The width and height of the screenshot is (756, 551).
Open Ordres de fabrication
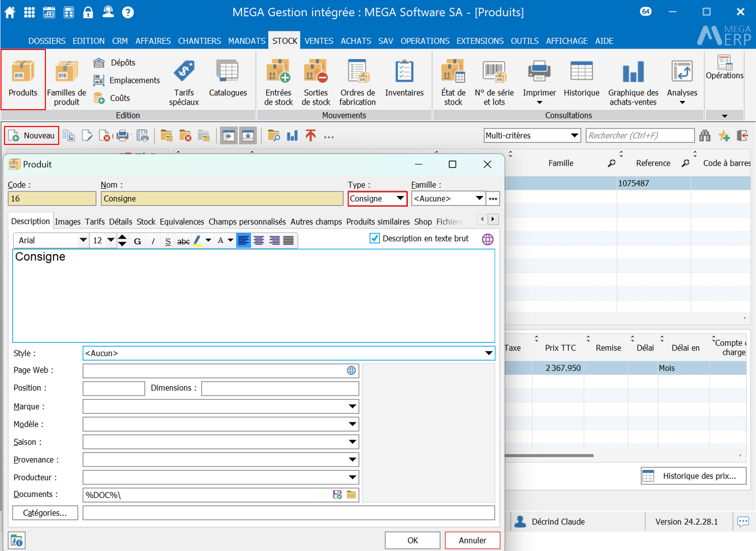pos(358,83)
